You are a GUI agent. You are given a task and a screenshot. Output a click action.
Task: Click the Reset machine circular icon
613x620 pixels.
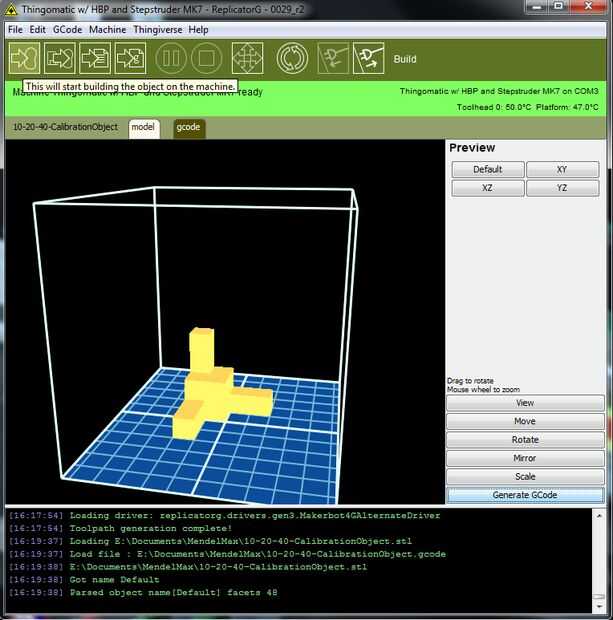[x=292, y=59]
